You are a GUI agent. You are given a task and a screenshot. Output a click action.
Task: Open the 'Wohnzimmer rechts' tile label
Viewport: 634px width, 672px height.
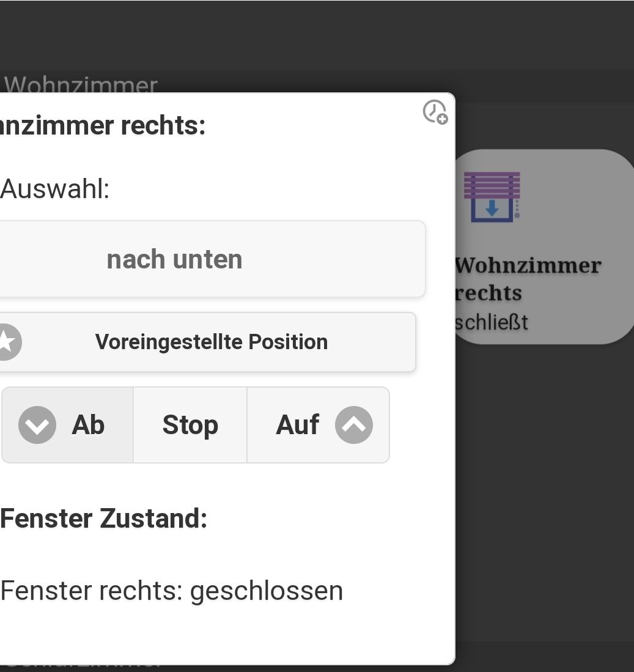coord(528,279)
